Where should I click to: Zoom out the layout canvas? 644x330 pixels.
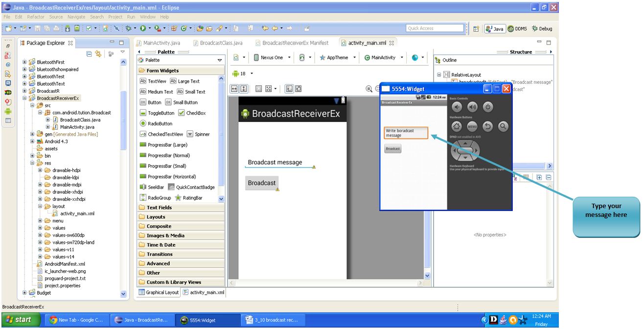pyautogui.click(x=369, y=89)
